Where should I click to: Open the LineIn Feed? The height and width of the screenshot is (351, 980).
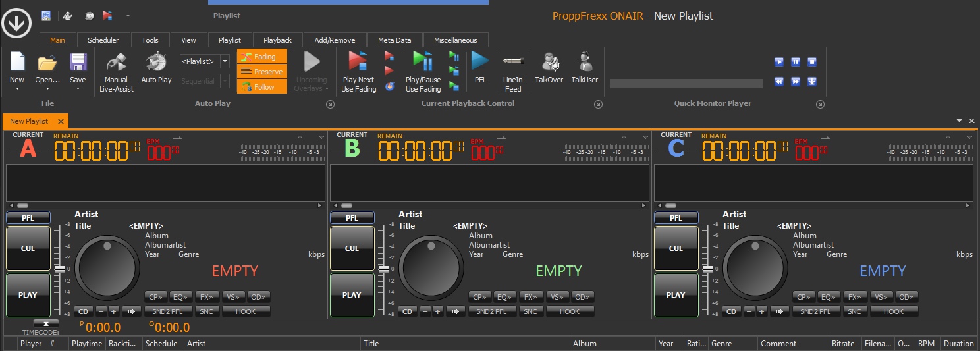click(x=512, y=61)
